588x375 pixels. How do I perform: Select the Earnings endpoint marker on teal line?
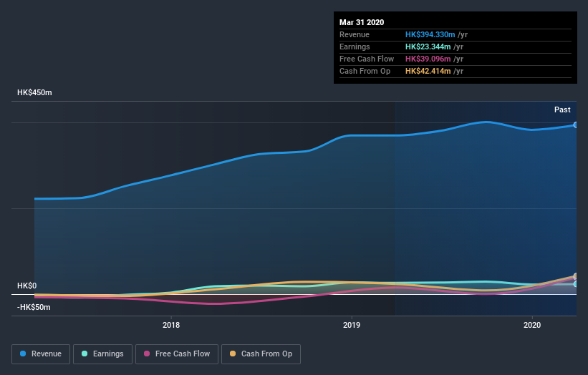click(576, 284)
